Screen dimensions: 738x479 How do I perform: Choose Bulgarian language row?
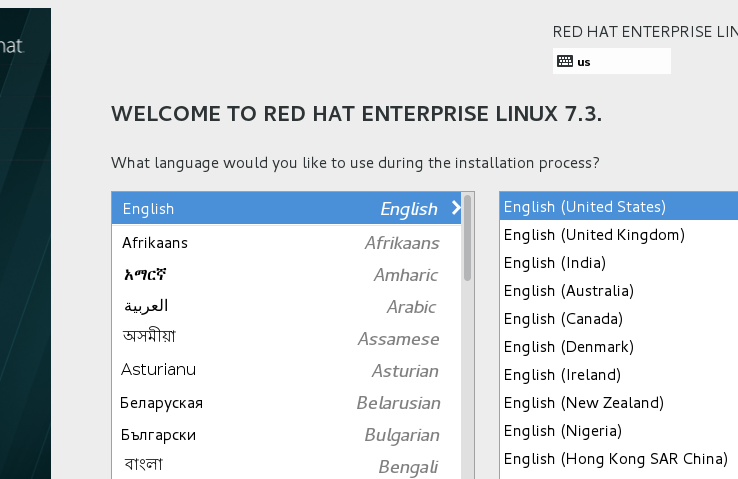point(286,435)
